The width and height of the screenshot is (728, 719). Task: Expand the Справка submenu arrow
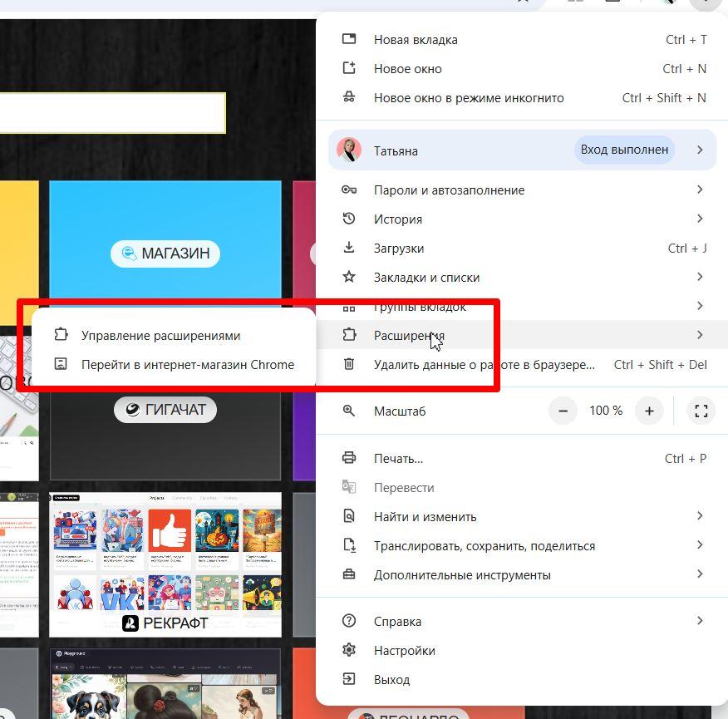[x=700, y=621]
